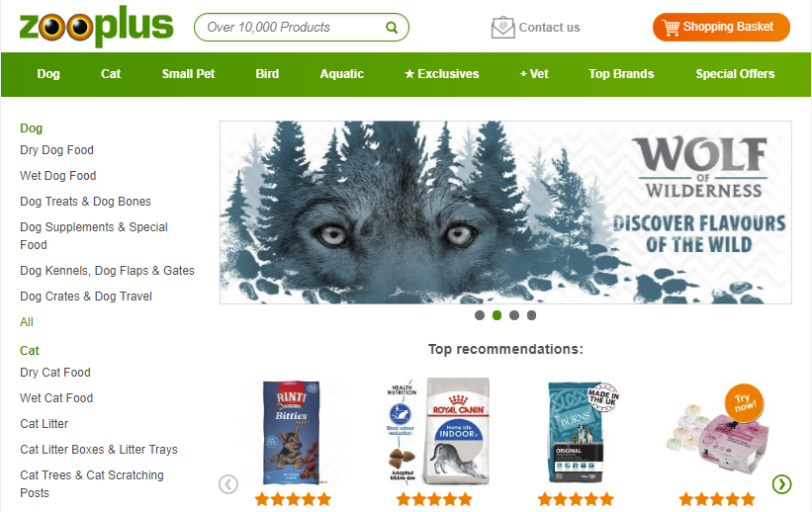The width and height of the screenshot is (812, 512).
Task: Show previous recommendations with left arrow
Action: click(228, 484)
